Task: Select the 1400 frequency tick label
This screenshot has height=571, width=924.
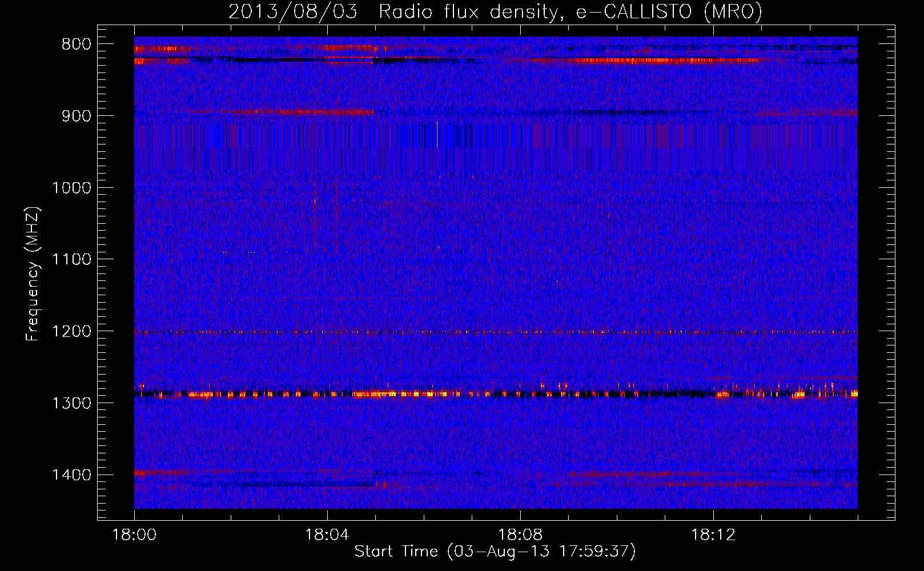Action: point(71,475)
